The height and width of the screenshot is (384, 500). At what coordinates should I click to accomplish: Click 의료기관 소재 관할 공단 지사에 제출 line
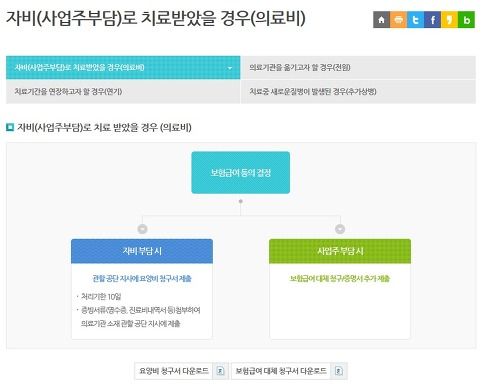click(x=131, y=323)
